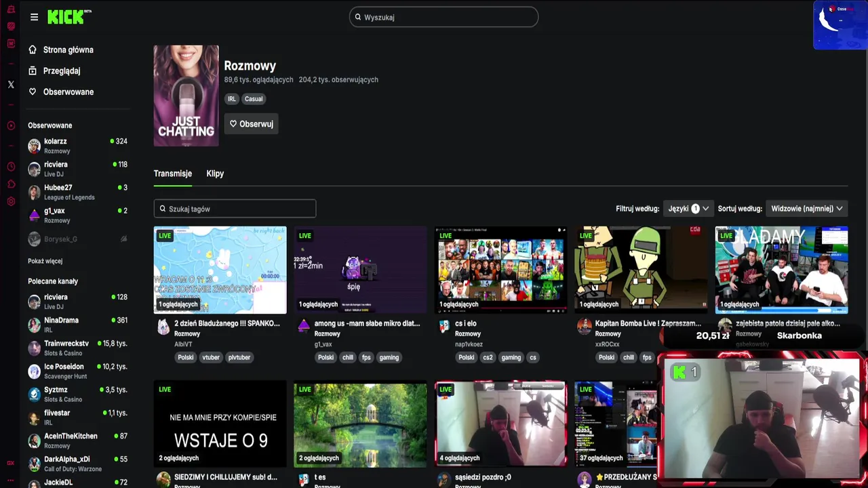Click the IRL category tag
The image size is (868, 488).
coord(232,99)
